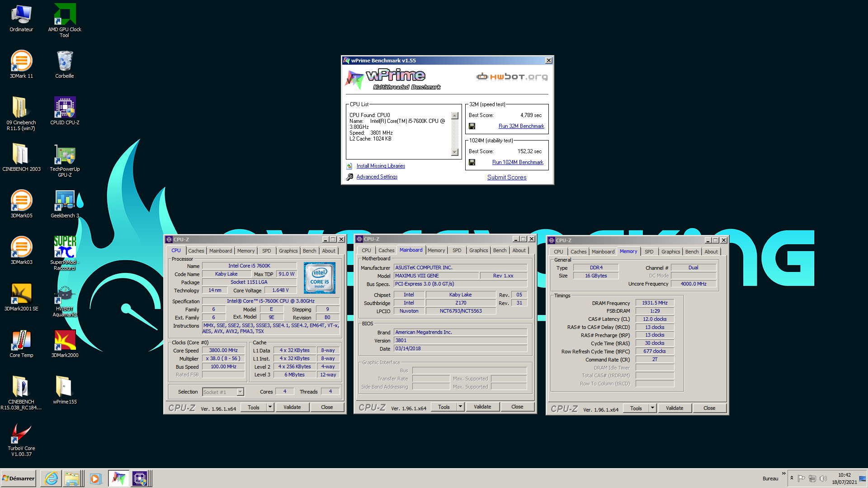Image resolution: width=868 pixels, height=488 pixels.
Task: Open file explorer from taskbar
Action: tap(72, 479)
